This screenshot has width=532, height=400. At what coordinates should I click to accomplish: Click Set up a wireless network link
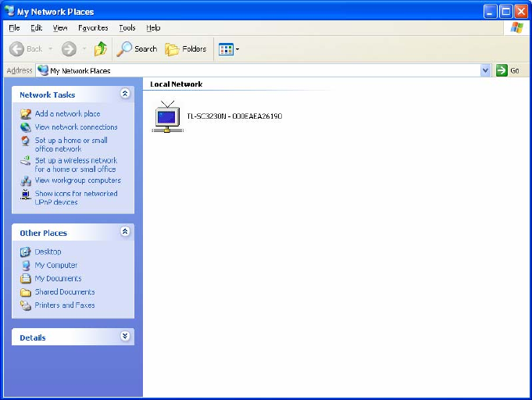pyautogui.click(x=76, y=165)
